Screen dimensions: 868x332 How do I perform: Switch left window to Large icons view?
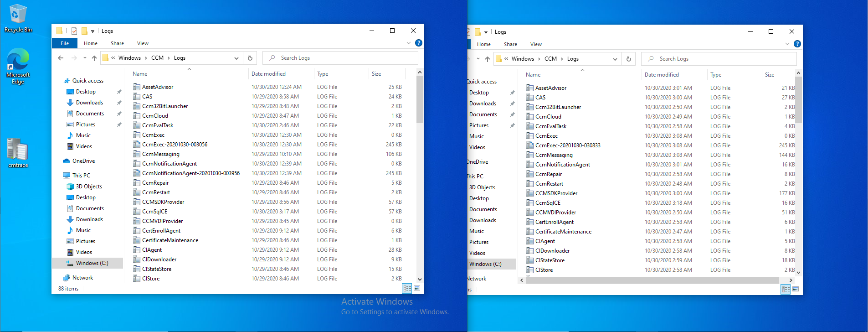[x=417, y=288]
